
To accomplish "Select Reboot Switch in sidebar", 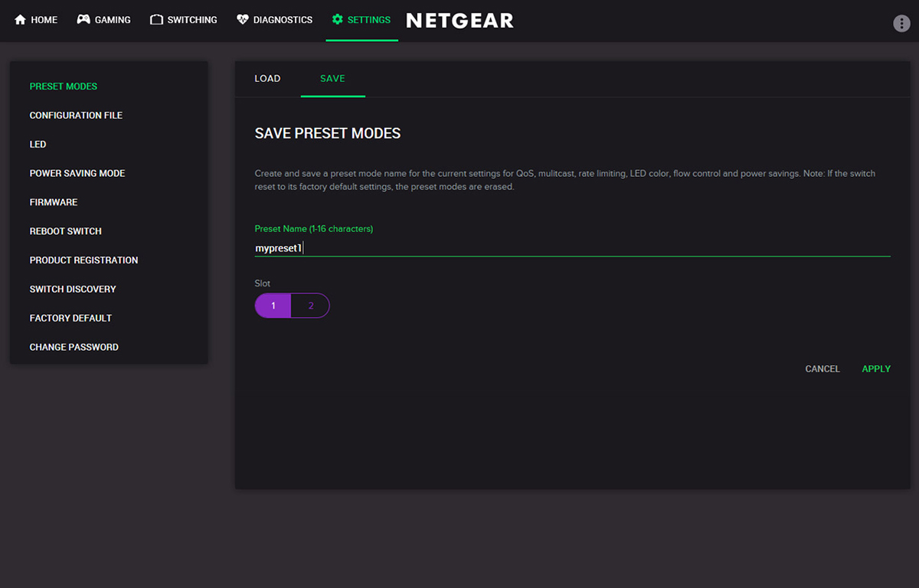I will (x=66, y=231).
